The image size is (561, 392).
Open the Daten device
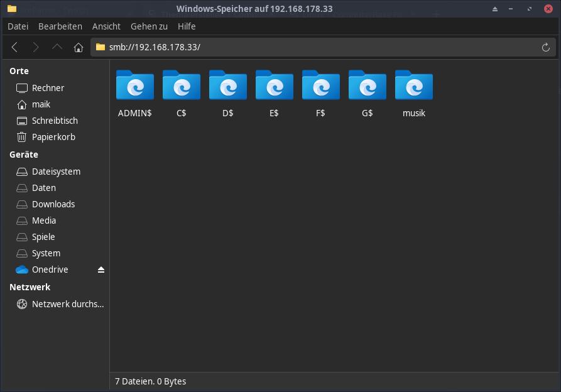click(57, 188)
